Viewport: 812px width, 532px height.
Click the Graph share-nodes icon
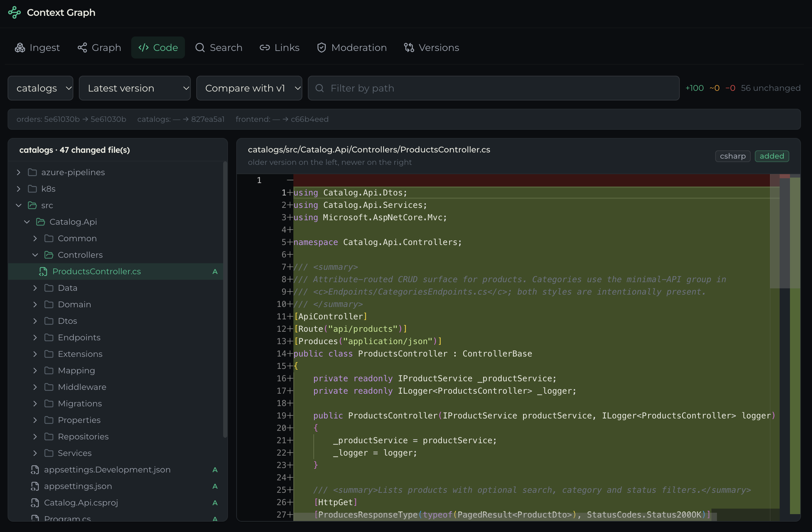click(82, 47)
